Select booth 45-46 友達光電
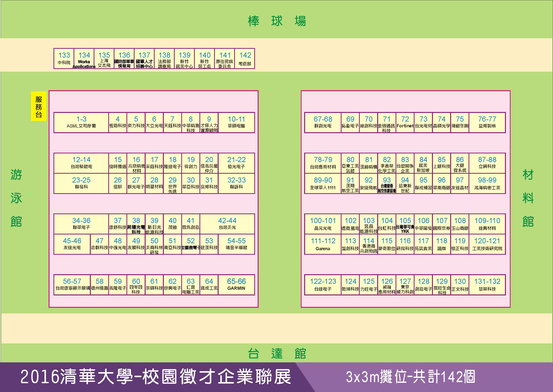553x392 pixels. [x=72, y=244]
